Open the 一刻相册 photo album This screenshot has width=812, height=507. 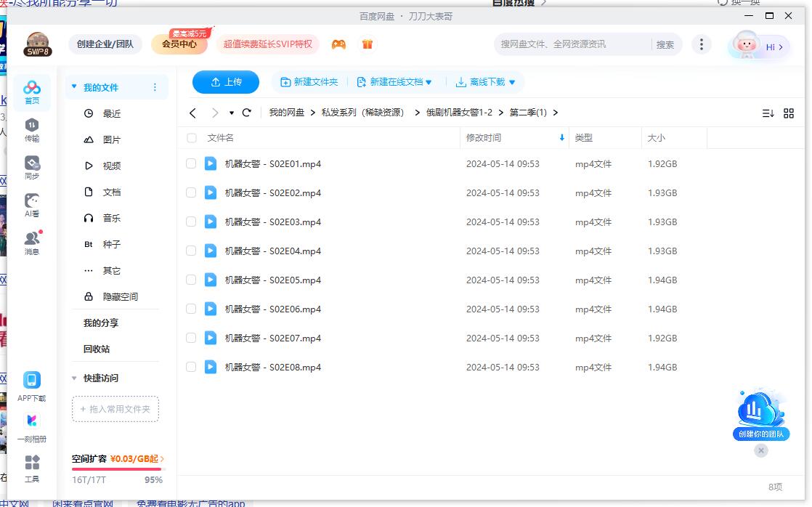tap(32, 429)
